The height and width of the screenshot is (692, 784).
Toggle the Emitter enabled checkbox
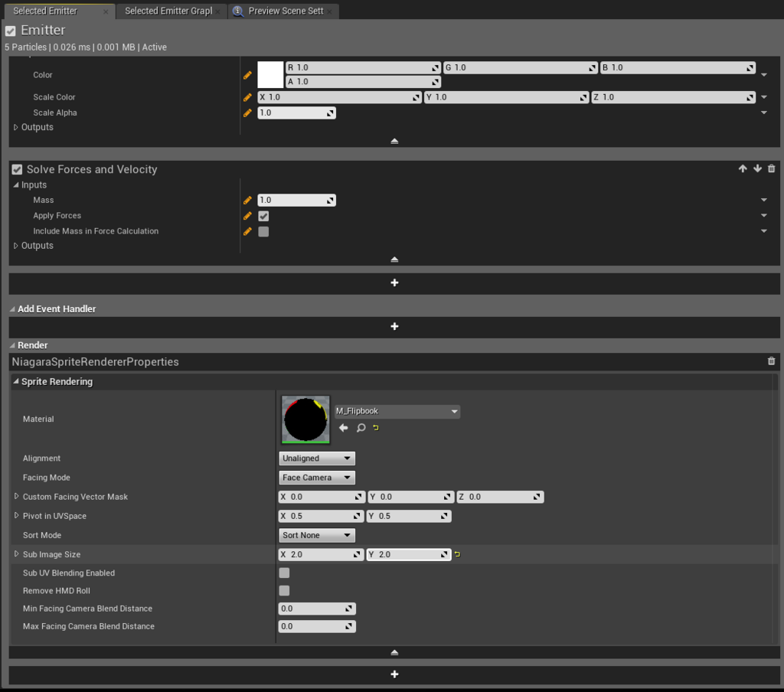coord(11,31)
